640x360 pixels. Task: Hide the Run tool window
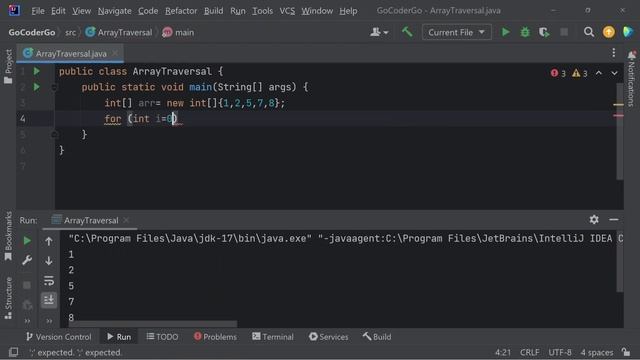click(613, 220)
